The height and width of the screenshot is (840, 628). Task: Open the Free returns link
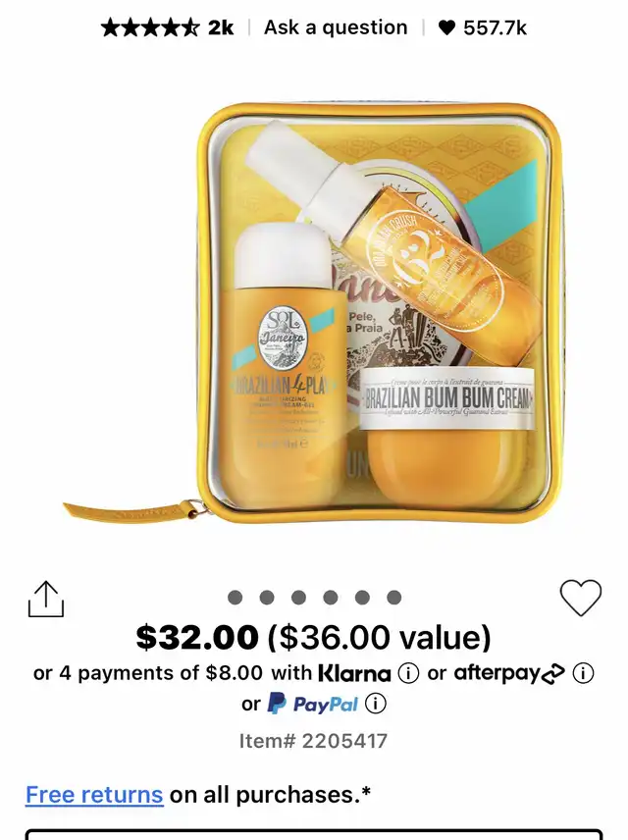click(x=94, y=795)
